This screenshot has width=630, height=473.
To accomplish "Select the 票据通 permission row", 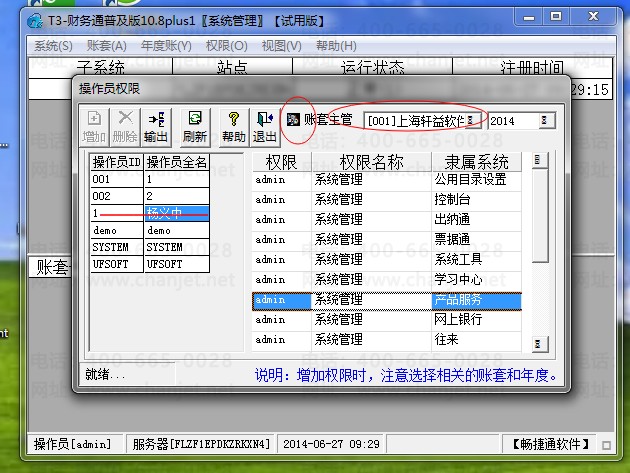I will (x=387, y=240).
